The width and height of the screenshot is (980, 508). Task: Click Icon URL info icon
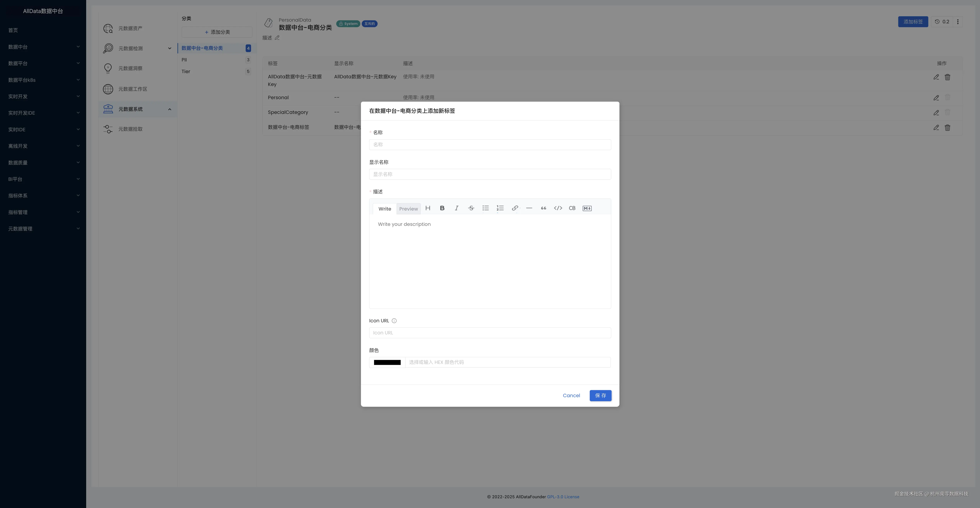pyautogui.click(x=394, y=321)
